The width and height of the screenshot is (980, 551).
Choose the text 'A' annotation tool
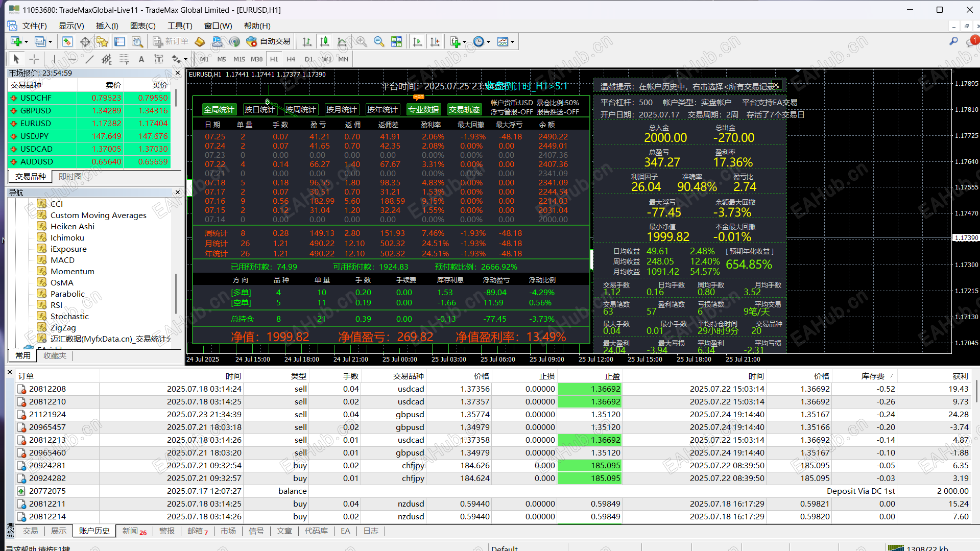[x=141, y=59]
